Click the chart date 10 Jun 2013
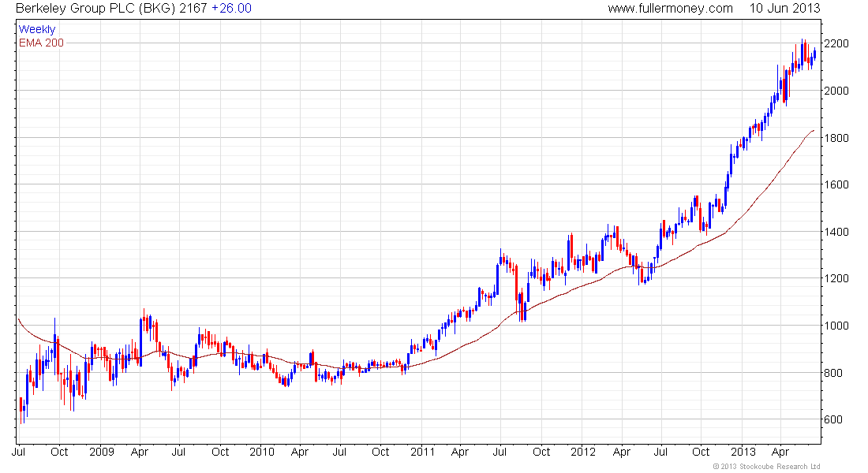 [x=784, y=9]
